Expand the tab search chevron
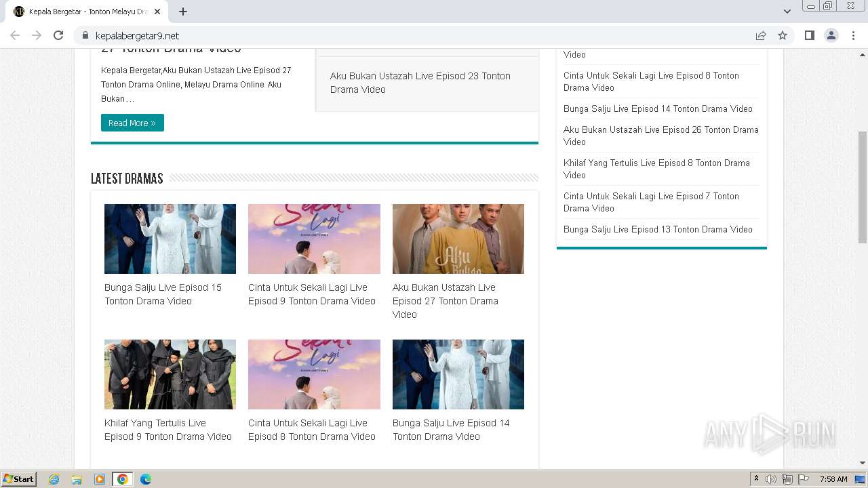 click(x=787, y=12)
